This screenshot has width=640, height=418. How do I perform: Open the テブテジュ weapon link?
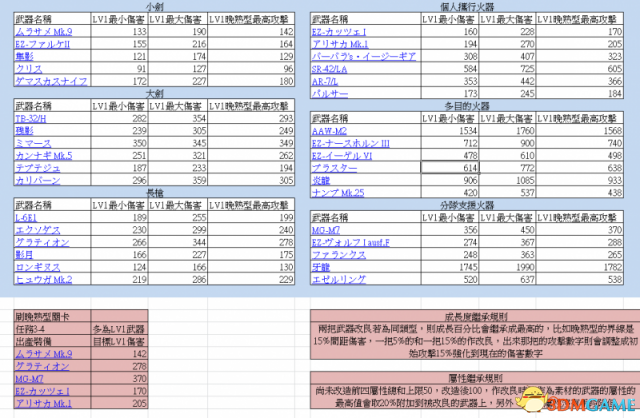click(38, 168)
